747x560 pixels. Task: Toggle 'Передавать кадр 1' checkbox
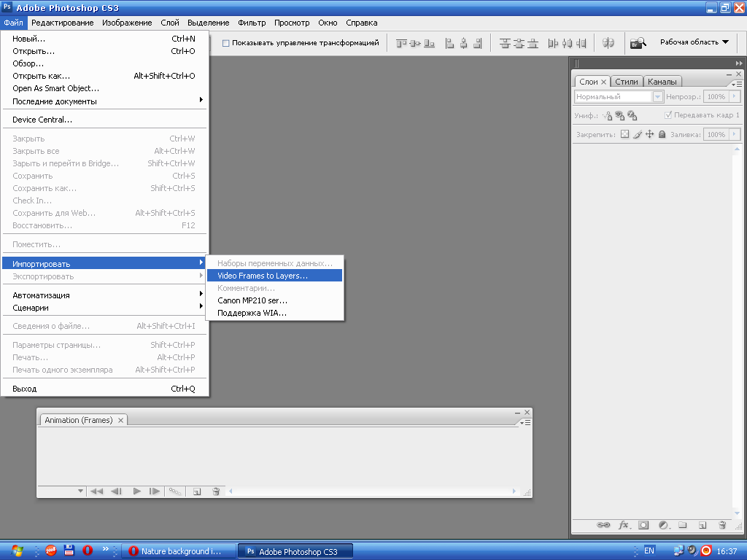[668, 114]
